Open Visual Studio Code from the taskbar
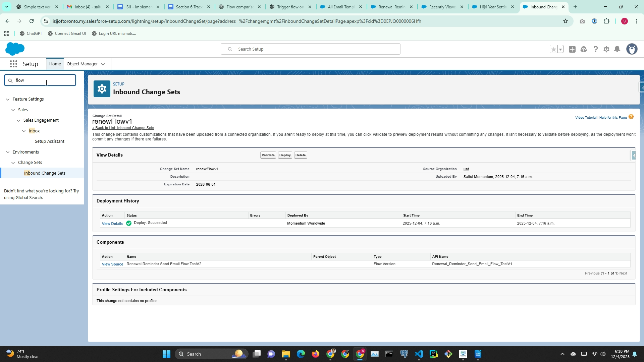644x362 pixels. tap(419, 354)
